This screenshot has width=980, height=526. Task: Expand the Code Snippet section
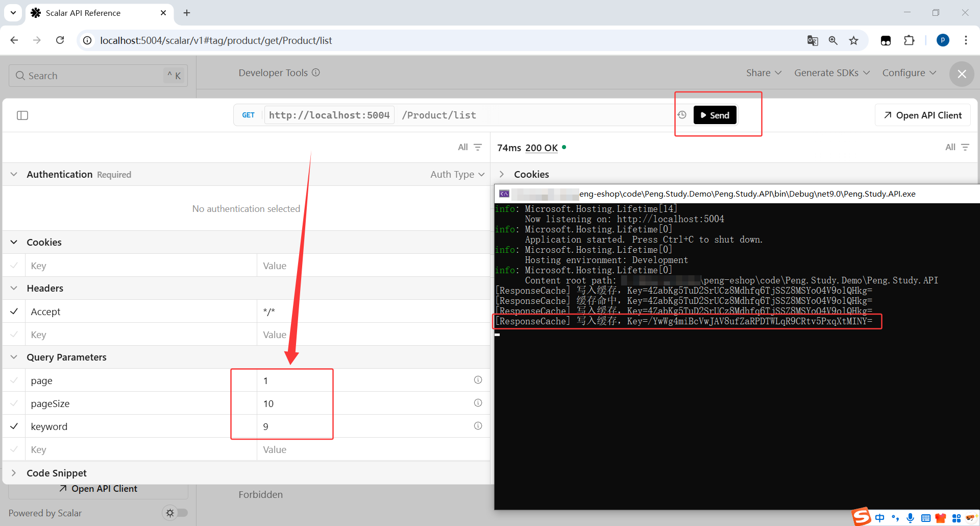[14, 473]
